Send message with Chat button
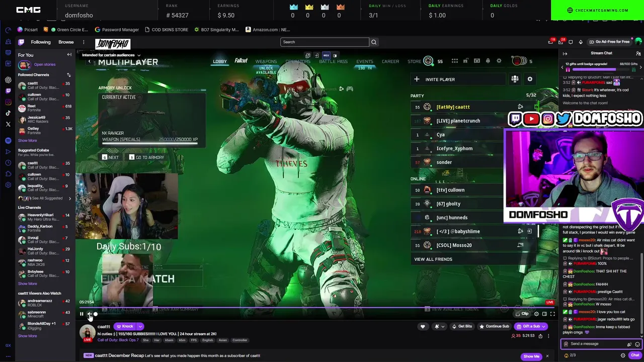The image size is (644, 362). point(635,355)
